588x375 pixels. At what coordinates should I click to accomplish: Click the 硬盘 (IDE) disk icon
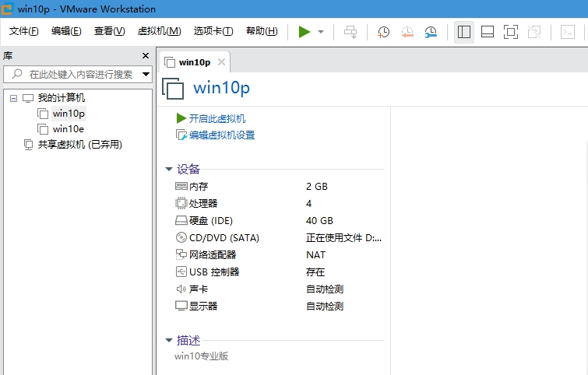point(181,220)
